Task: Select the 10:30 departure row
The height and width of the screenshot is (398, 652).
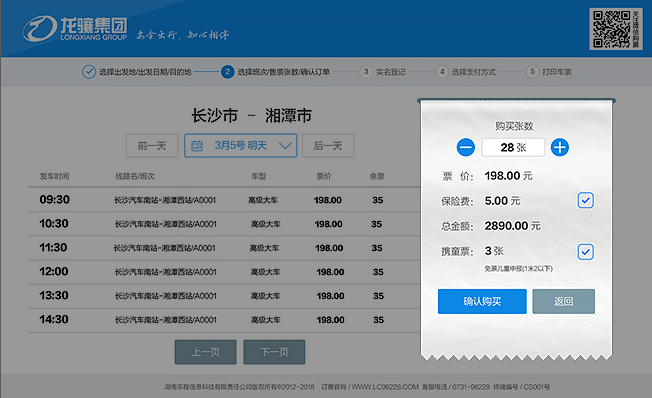Action: pos(225,224)
